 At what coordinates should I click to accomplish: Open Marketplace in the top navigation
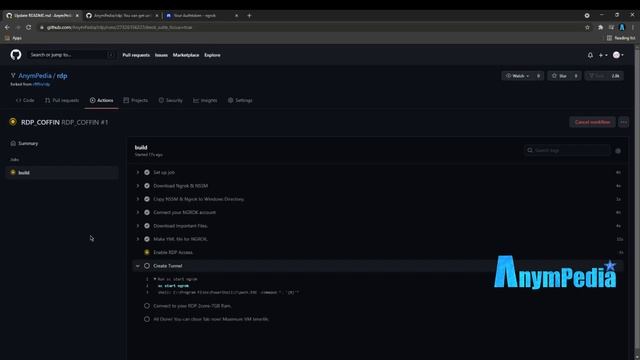186,55
